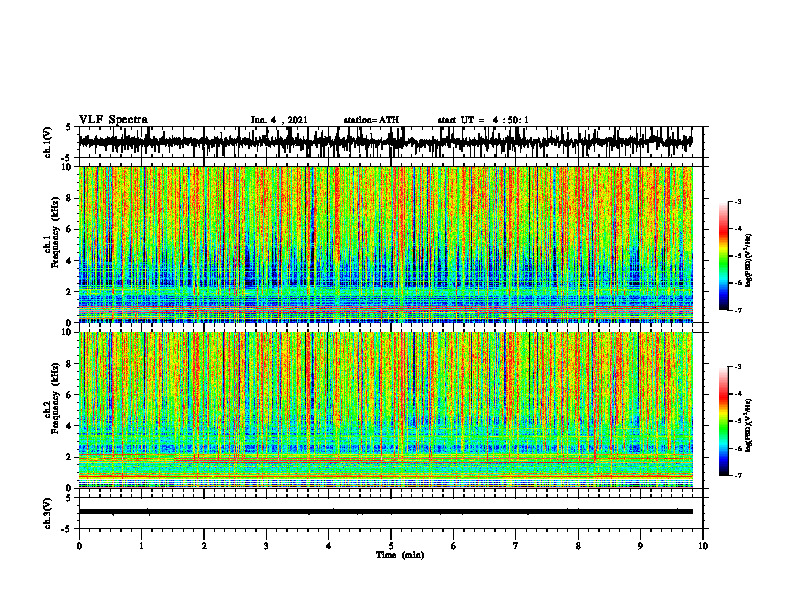Click the ch.2 PSD color scale bar
792x612 pixels.
pyautogui.click(x=723, y=421)
